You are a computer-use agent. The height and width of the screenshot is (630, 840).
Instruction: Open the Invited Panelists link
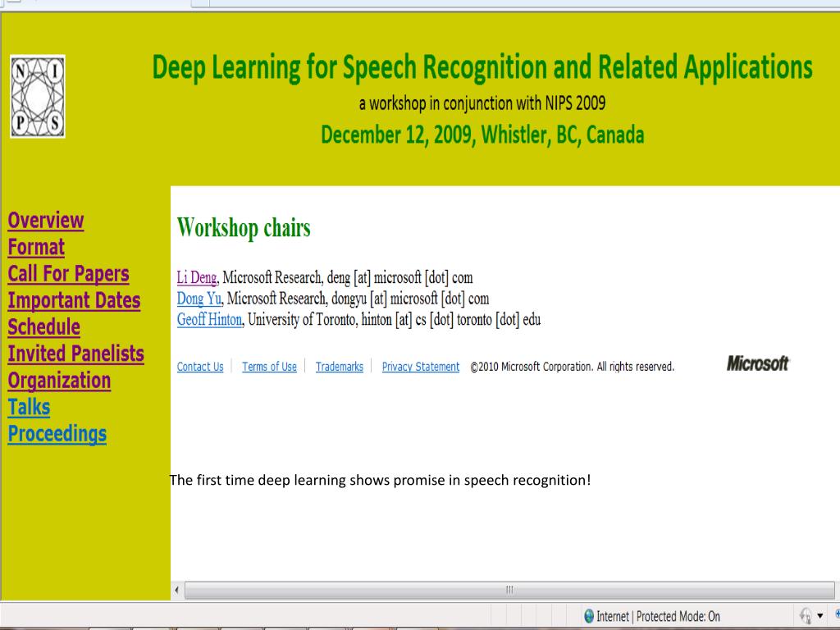tap(76, 354)
